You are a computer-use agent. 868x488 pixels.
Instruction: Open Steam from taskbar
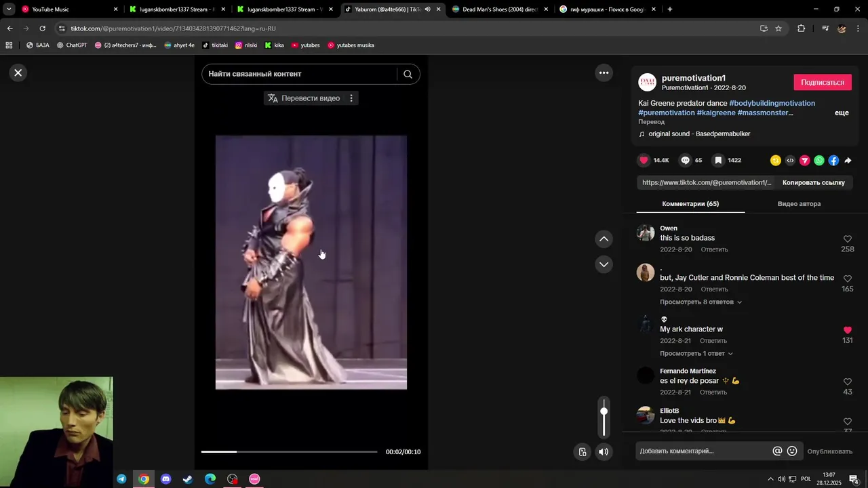(x=188, y=479)
